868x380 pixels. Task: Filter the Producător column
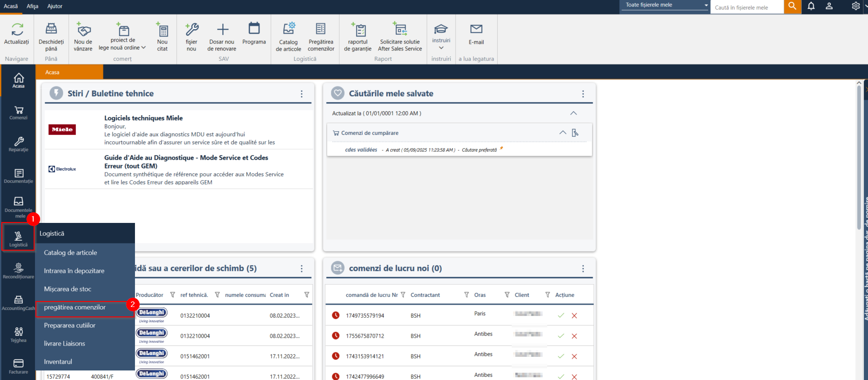pyautogui.click(x=173, y=295)
